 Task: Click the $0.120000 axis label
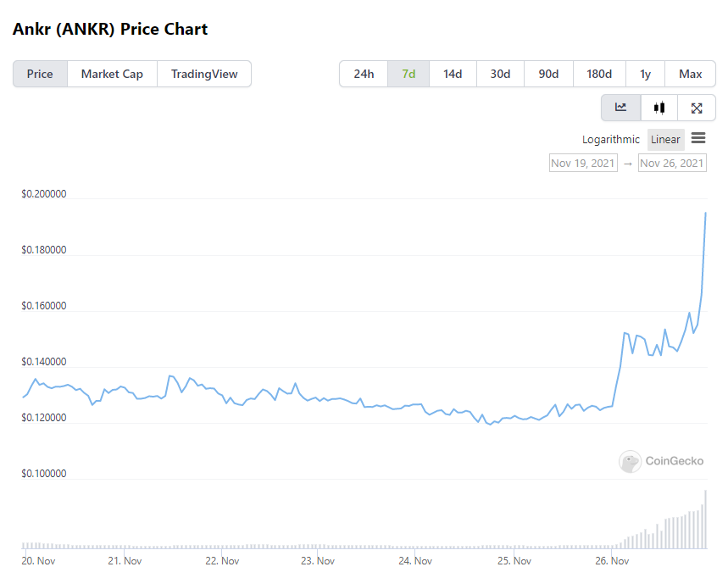[43, 417]
